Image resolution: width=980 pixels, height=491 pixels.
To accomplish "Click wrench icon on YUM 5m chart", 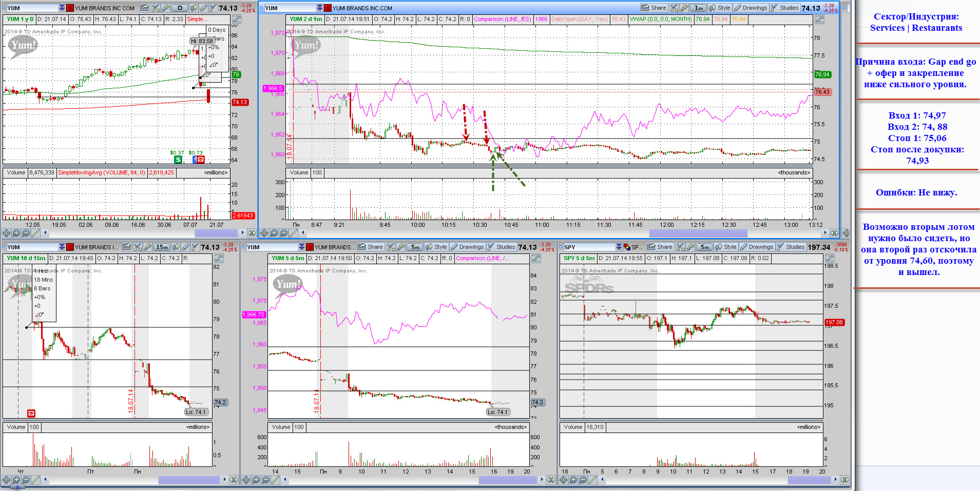I will pos(401,247).
